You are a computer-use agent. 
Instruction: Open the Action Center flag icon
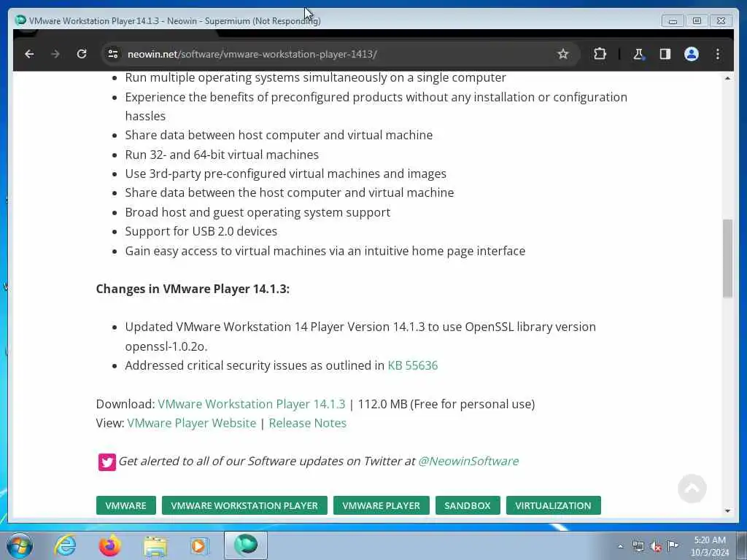[x=673, y=545]
